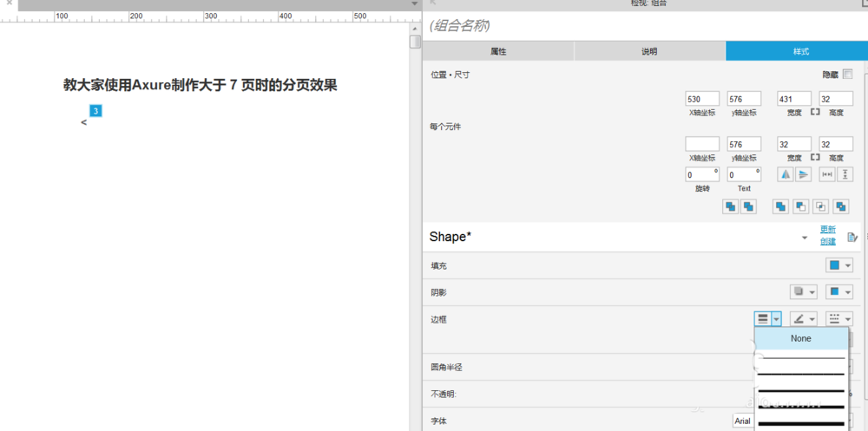Select None in border width list

pos(801,338)
